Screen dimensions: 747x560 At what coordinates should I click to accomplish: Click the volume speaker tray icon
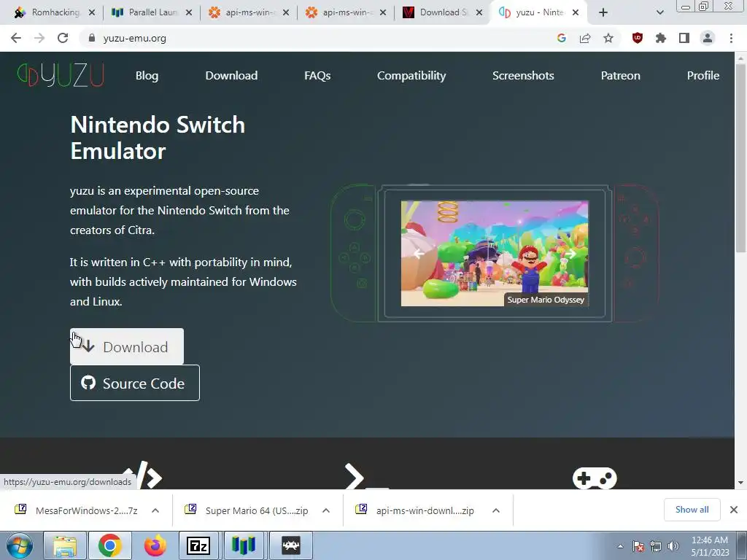673,546
